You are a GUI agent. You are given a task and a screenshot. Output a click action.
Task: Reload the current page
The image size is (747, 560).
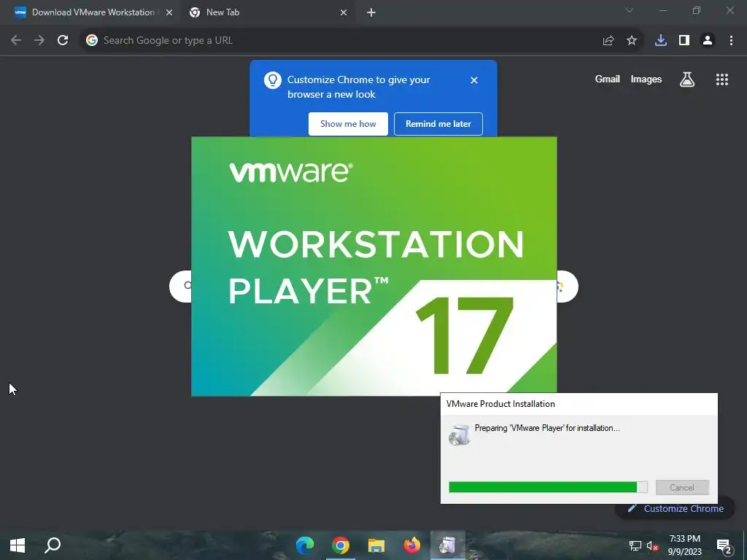63,41
